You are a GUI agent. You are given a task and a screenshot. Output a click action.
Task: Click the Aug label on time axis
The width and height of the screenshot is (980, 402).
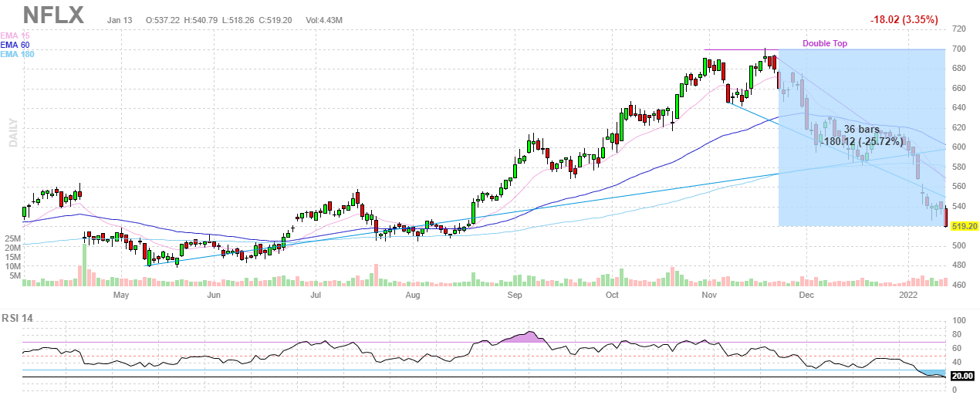tap(413, 296)
